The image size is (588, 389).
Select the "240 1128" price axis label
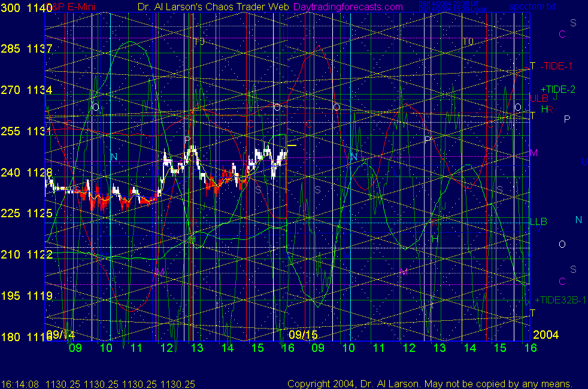pos(26,172)
